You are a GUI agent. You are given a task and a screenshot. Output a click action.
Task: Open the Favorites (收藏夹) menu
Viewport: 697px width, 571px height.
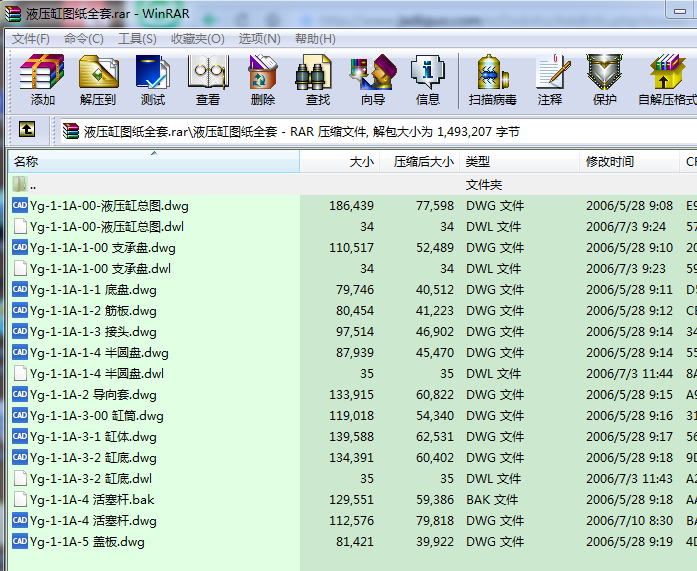click(x=198, y=39)
